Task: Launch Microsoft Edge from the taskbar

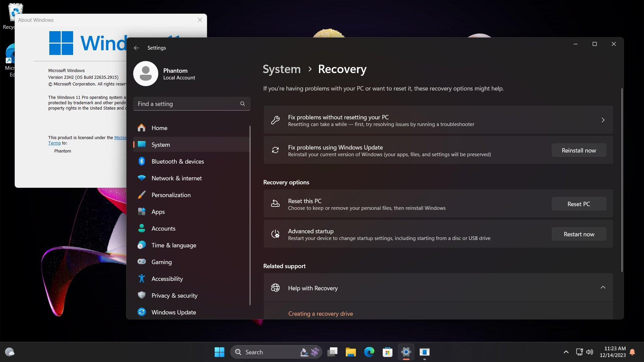Action: pos(369,352)
